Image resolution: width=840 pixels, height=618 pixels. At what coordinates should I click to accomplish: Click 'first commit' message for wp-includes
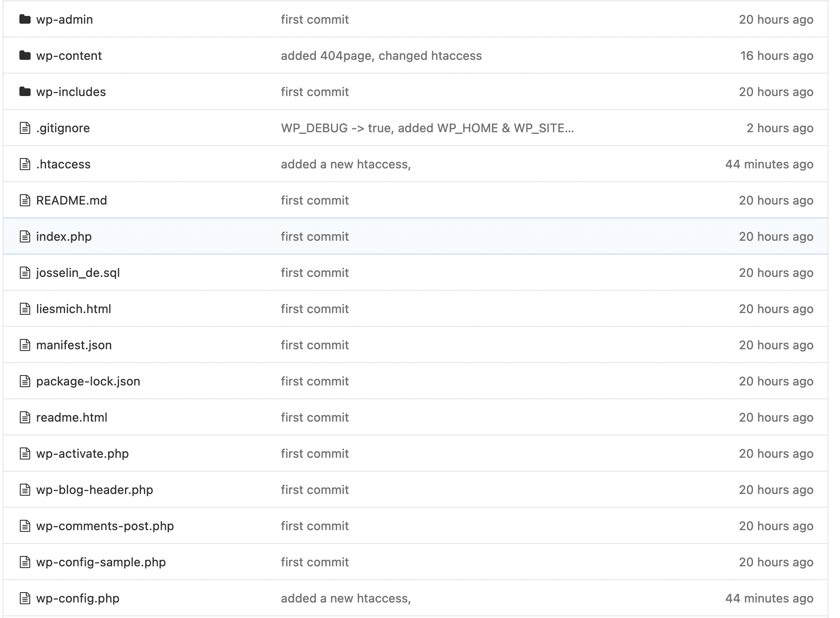[315, 92]
